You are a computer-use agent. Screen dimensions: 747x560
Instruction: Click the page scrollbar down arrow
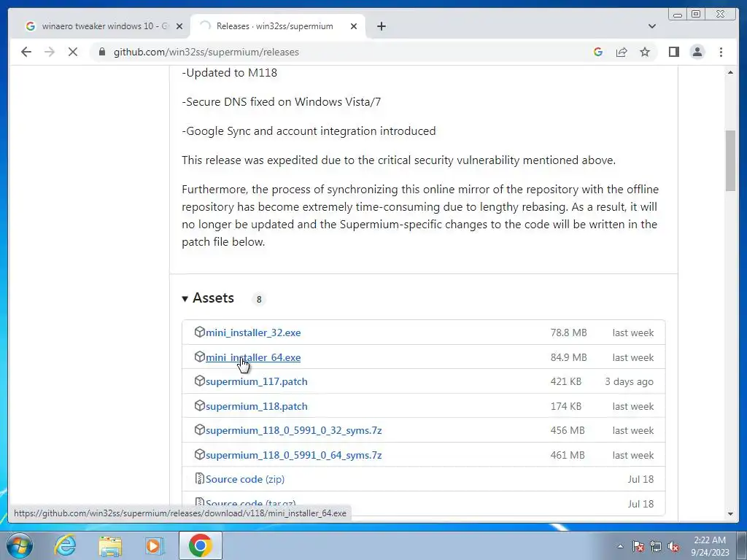(730, 514)
